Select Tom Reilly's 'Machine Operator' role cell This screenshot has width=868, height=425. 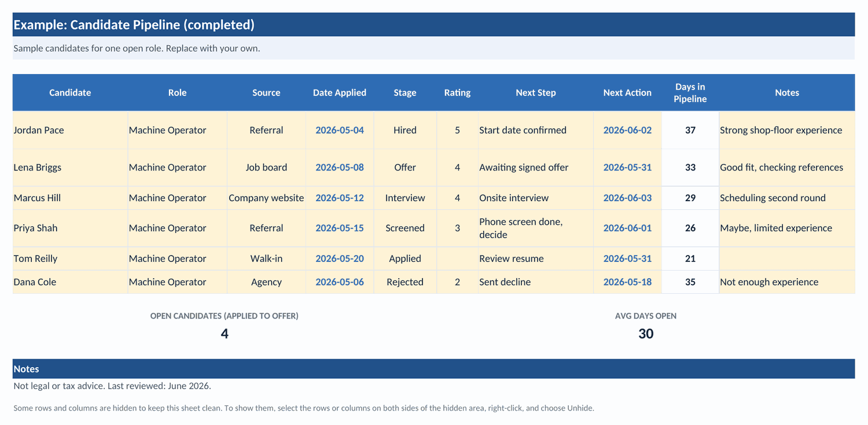178,258
